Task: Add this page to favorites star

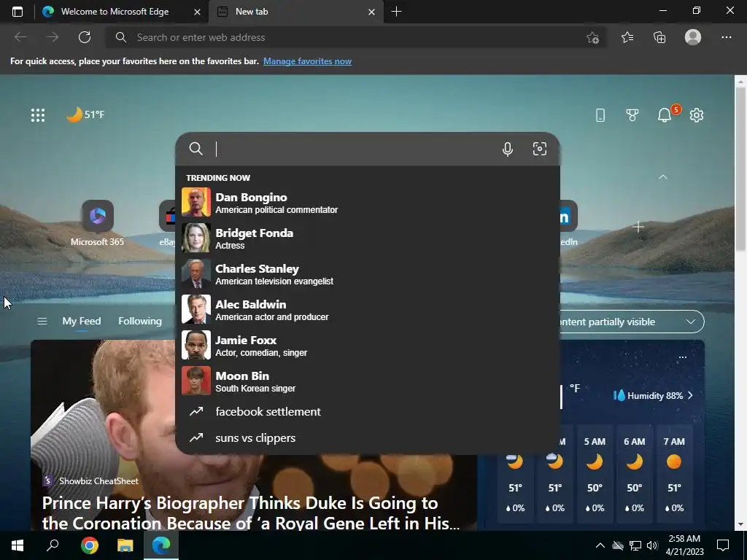Action: pos(592,38)
